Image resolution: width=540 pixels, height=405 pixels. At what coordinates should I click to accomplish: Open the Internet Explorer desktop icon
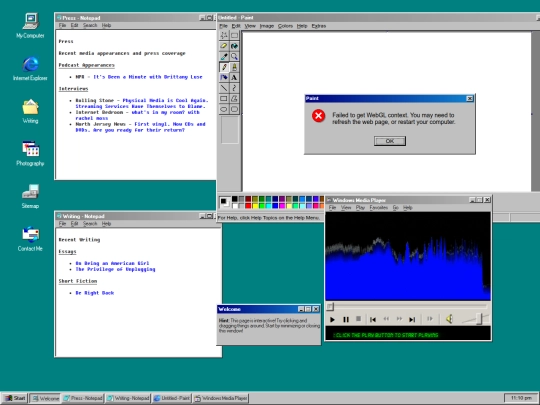pyautogui.click(x=30, y=68)
